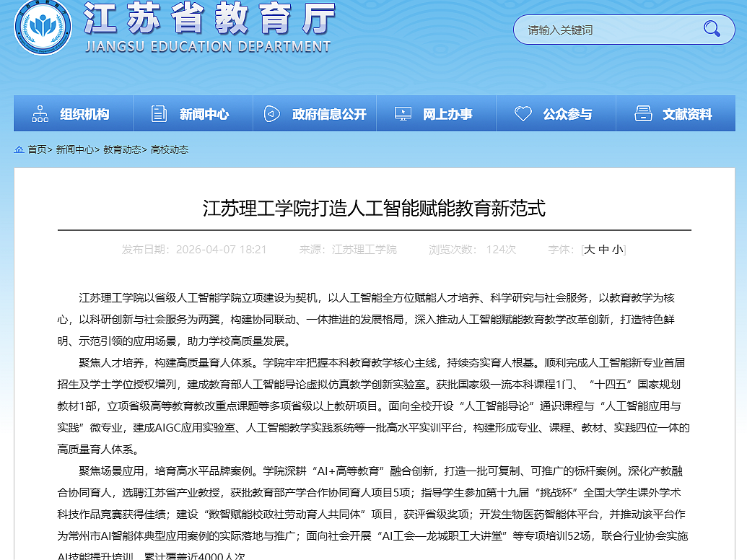
Task: Click the 文献资料 printer icon
Action: pos(643,114)
